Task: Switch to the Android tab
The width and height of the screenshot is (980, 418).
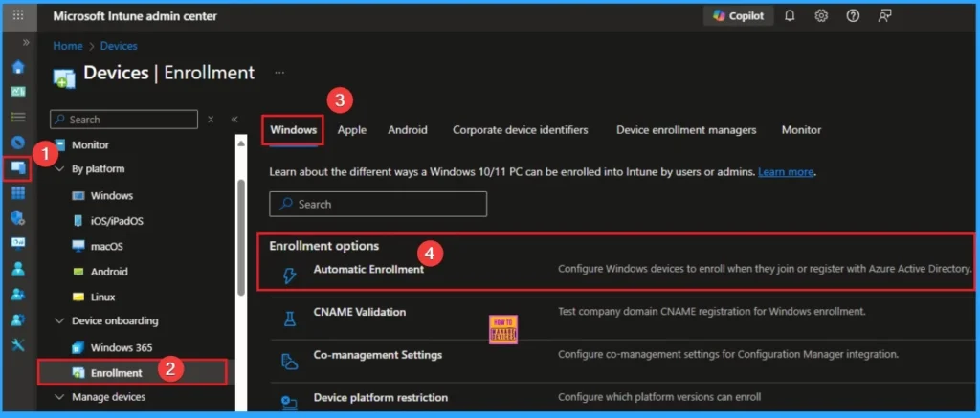Action: (408, 130)
